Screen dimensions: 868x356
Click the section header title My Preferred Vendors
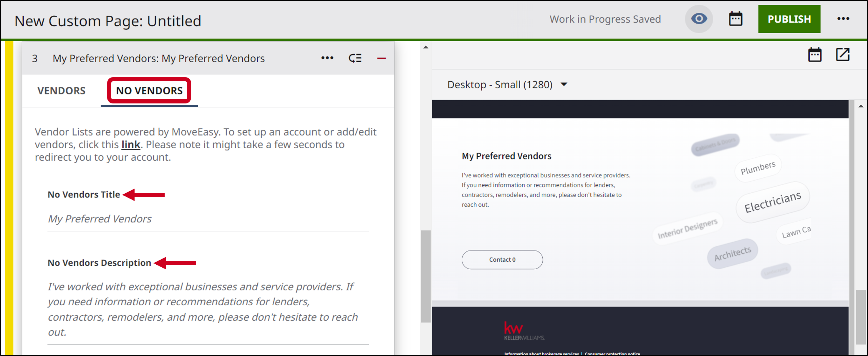(x=158, y=58)
